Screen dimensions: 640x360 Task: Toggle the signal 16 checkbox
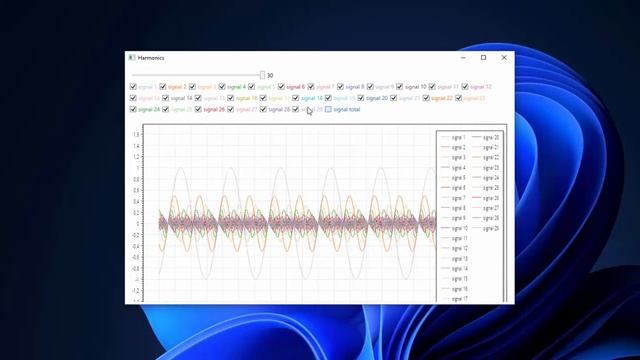(231, 98)
